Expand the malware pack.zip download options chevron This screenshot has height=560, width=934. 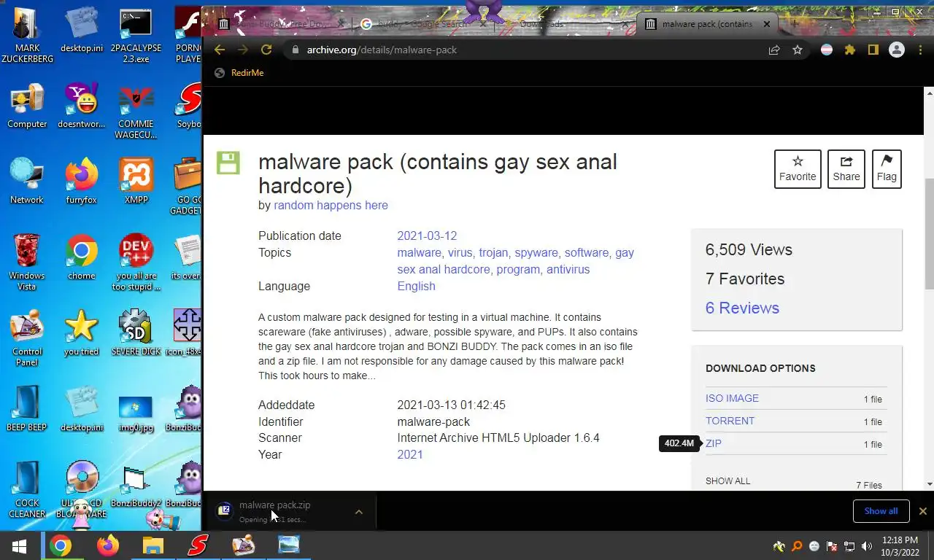358,512
